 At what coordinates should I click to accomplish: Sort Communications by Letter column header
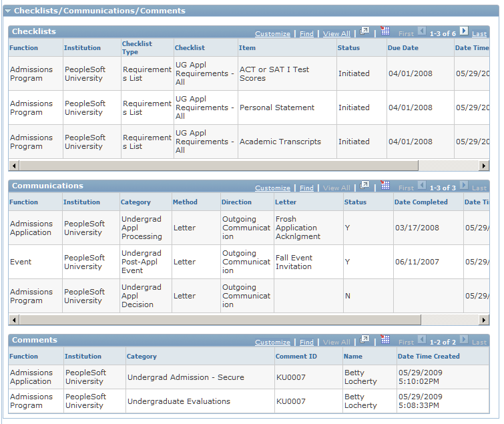[x=285, y=202]
